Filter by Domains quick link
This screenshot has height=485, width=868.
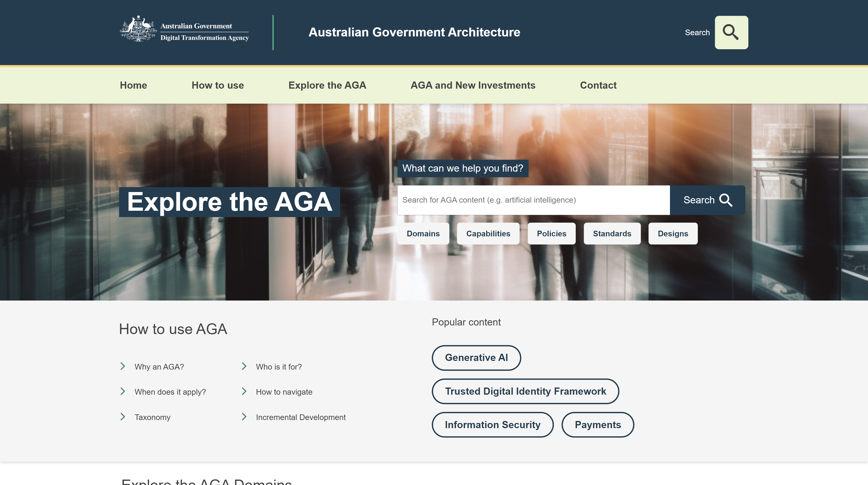pyautogui.click(x=423, y=233)
